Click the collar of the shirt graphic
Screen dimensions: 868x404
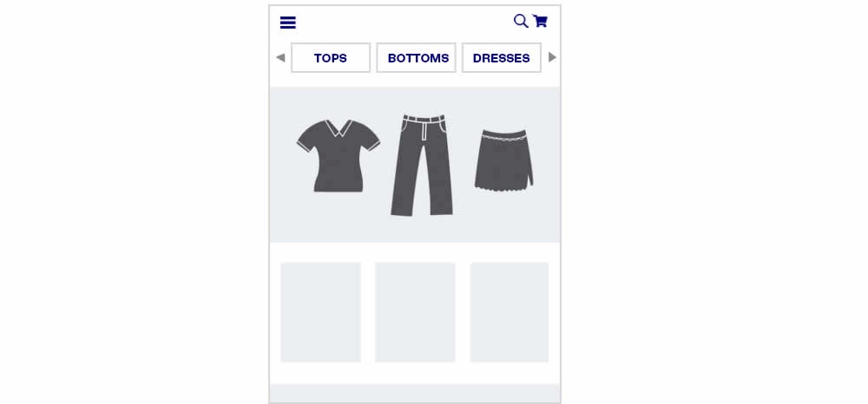point(339,128)
